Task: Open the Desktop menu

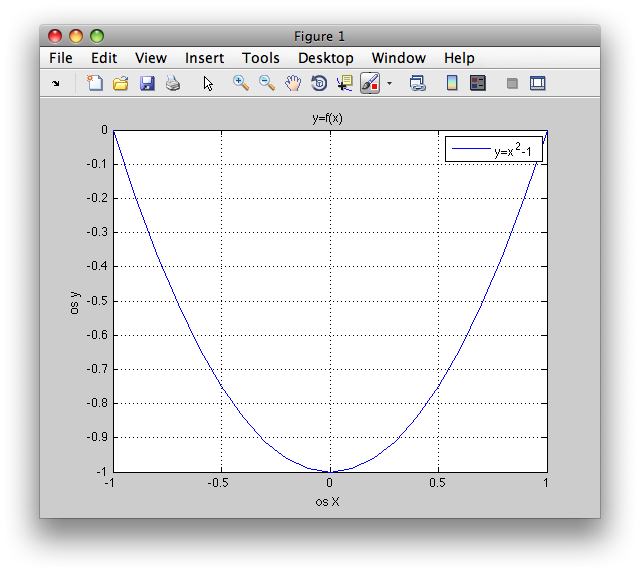Action: point(326,58)
